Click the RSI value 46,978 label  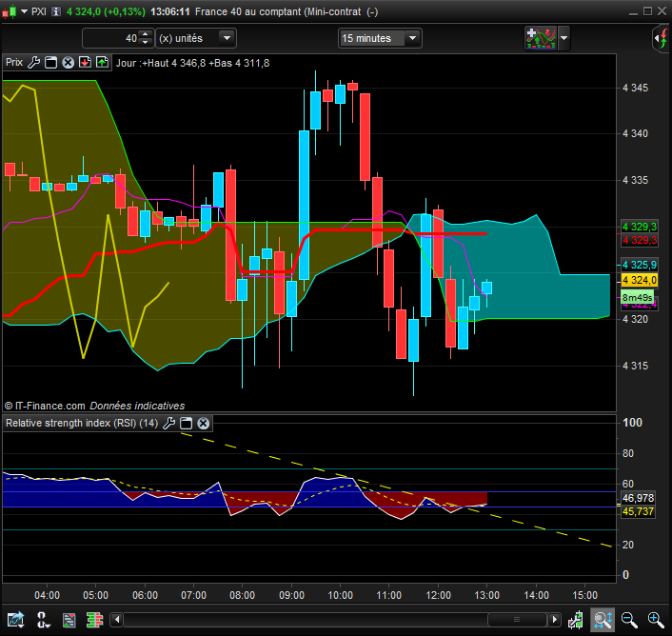point(638,498)
